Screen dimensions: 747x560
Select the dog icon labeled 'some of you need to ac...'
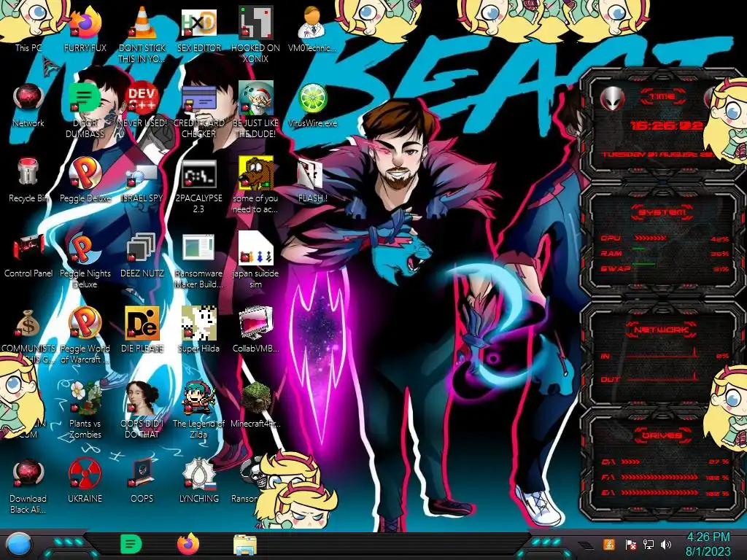(x=256, y=186)
